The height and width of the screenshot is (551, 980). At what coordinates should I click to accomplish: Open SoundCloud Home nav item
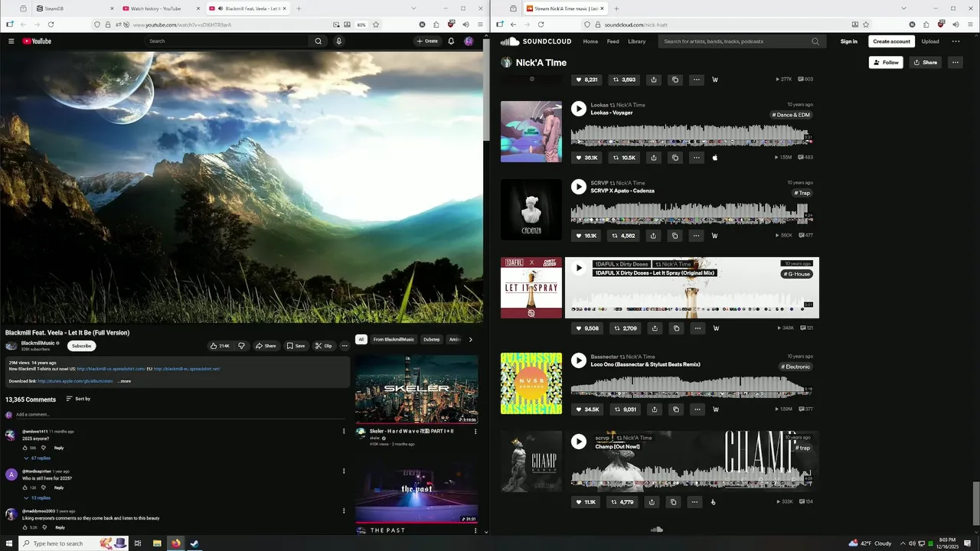(590, 41)
